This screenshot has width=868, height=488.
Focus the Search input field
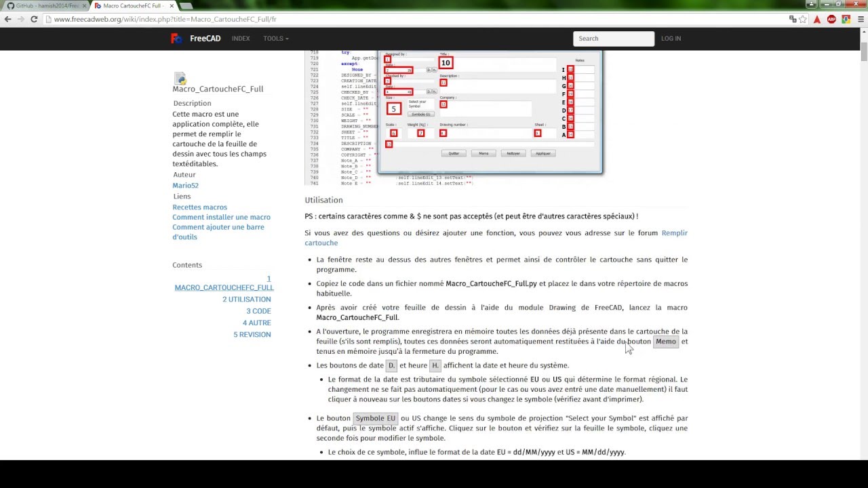(614, 39)
